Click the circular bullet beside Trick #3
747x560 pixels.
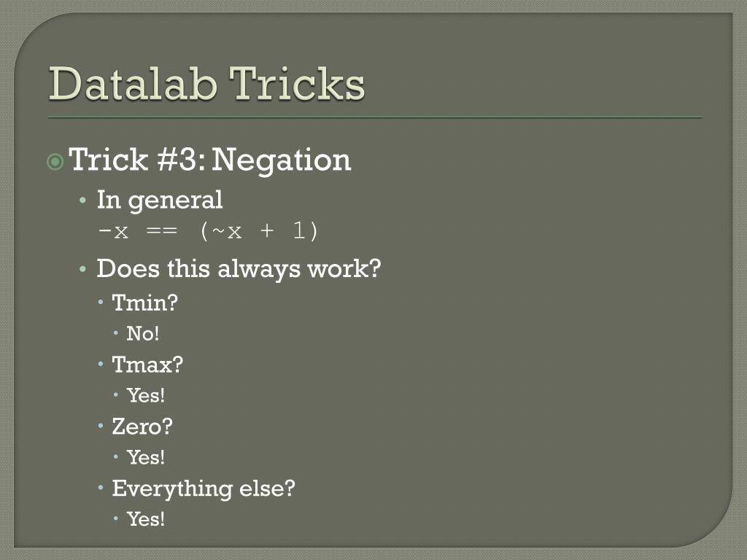coord(55,161)
